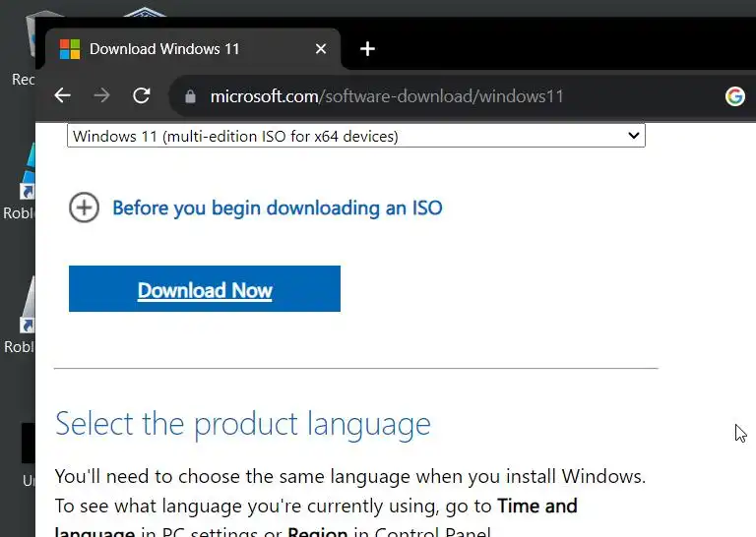Click the Microsoft logo favicon on the tab
The height and width of the screenshot is (537, 756).
coord(70,49)
